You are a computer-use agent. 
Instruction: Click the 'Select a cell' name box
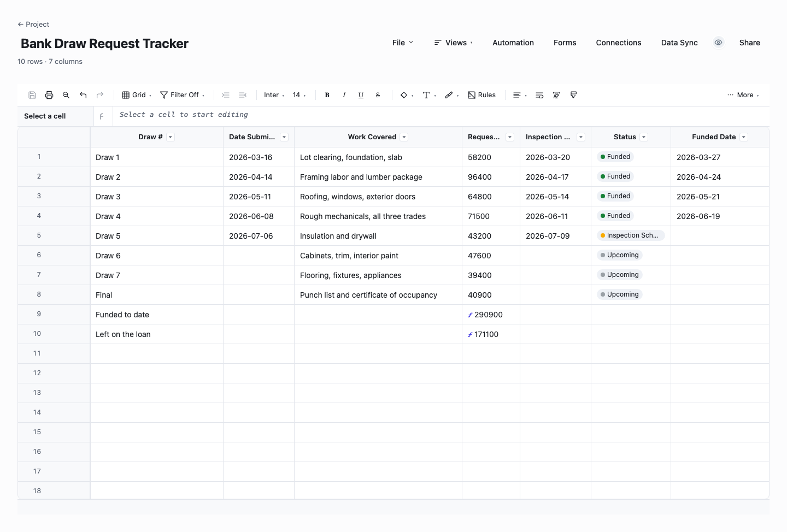coord(55,116)
